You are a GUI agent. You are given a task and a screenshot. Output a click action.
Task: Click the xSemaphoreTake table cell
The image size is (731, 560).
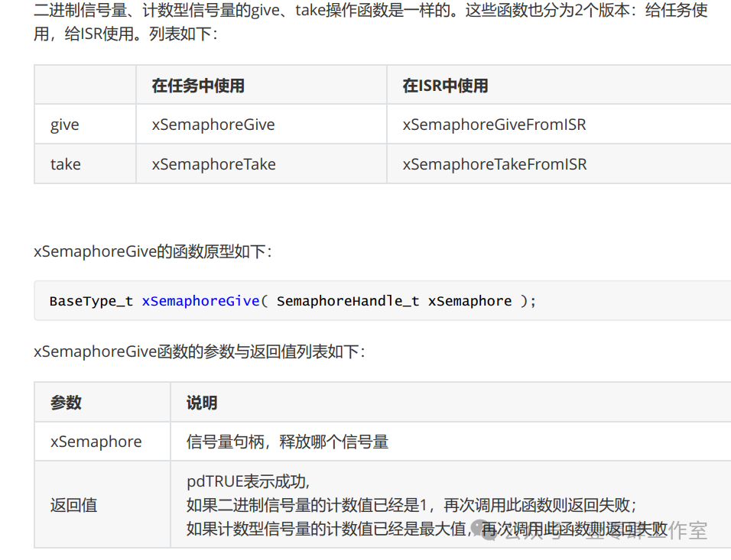point(262,164)
